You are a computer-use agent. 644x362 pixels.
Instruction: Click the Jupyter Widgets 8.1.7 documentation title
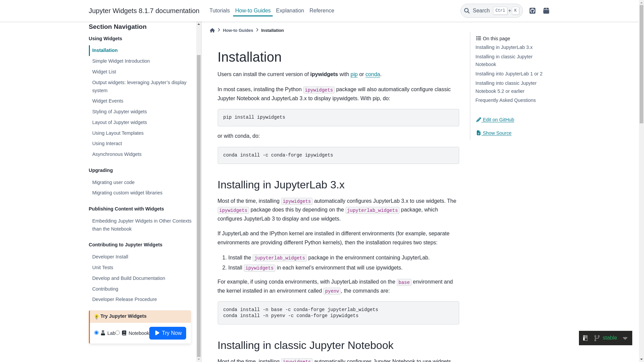tap(144, 11)
